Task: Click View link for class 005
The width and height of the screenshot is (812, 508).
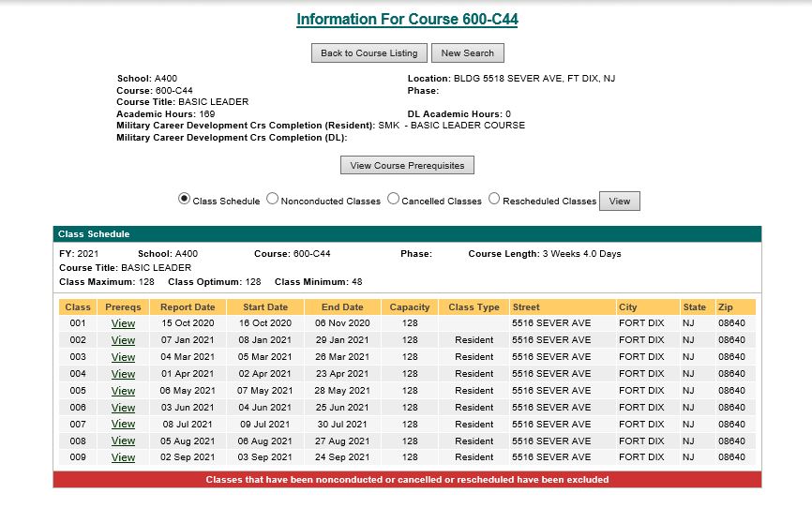Action: tap(123, 391)
